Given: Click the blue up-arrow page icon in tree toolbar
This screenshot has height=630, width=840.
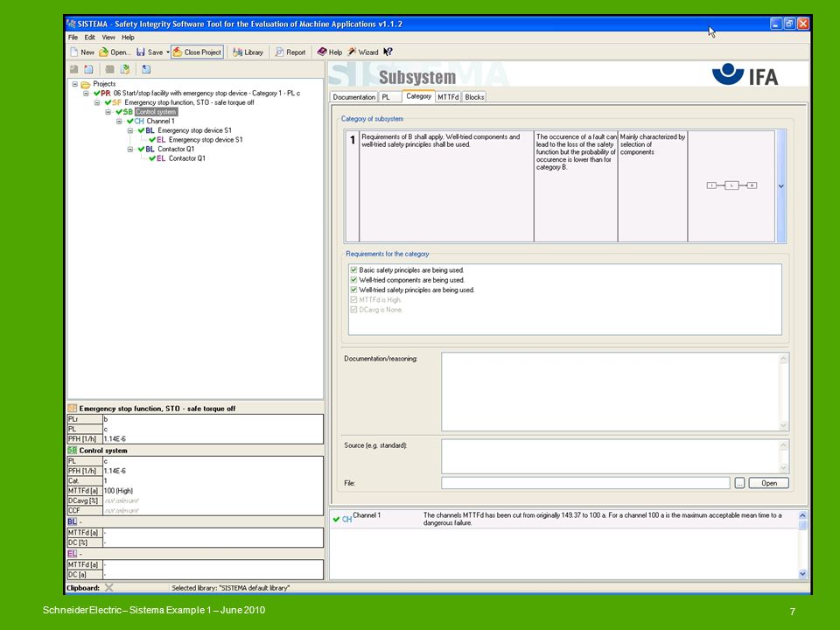Looking at the screenshot, I should pos(146,69).
